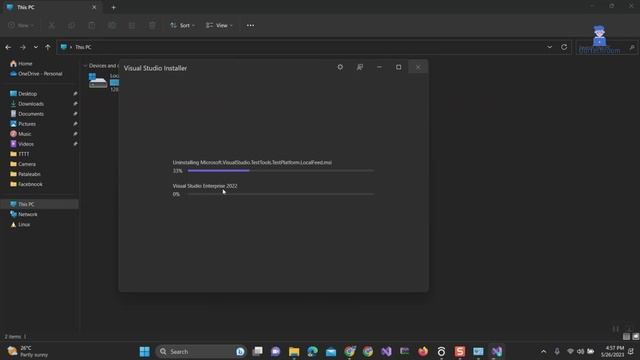The height and width of the screenshot is (360, 640).
Task: Close the This PC tab
Action: (x=94, y=7)
